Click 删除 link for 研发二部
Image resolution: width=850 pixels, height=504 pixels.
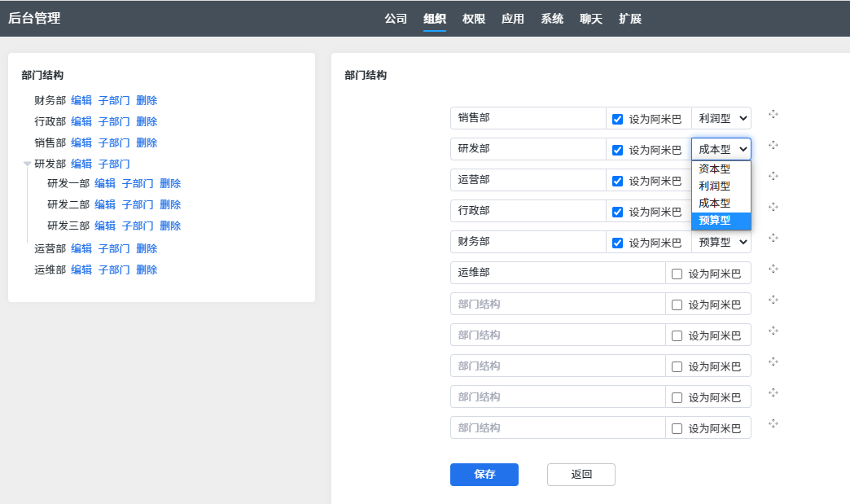(170, 204)
